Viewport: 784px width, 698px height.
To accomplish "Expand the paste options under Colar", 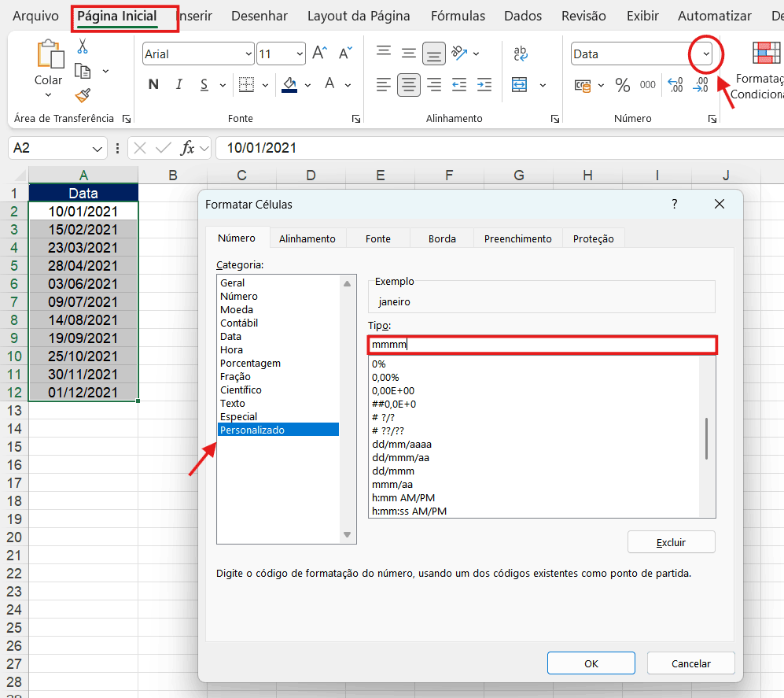I will [x=48, y=94].
